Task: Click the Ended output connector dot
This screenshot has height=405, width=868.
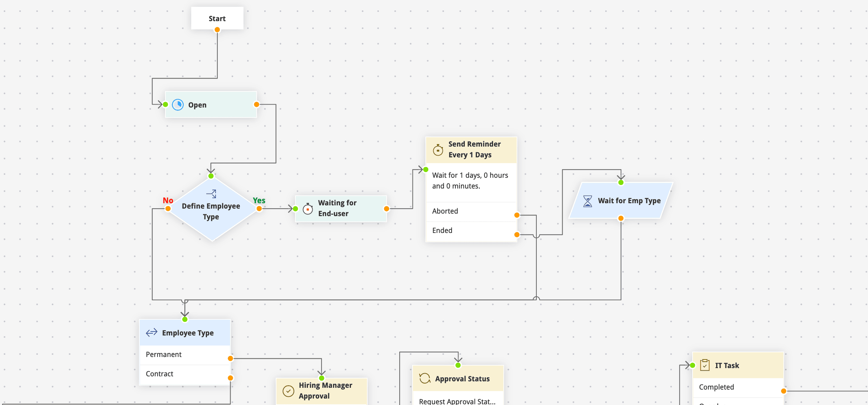Action: click(x=517, y=235)
